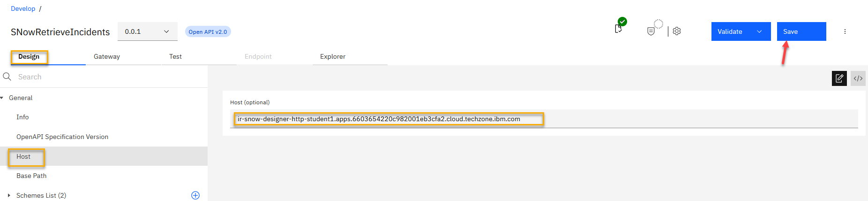The width and height of the screenshot is (868, 201).
Task: Add a scheme with the plus icon
Action: click(x=195, y=195)
